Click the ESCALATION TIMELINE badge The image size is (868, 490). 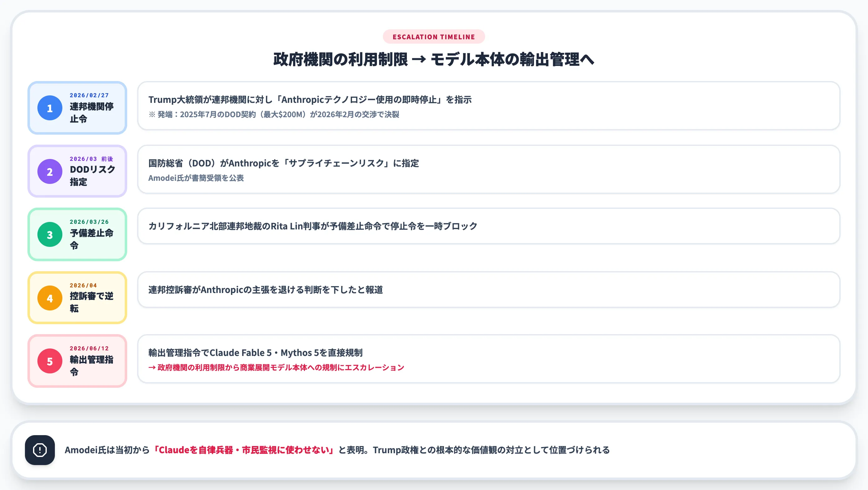[x=434, y=37]
